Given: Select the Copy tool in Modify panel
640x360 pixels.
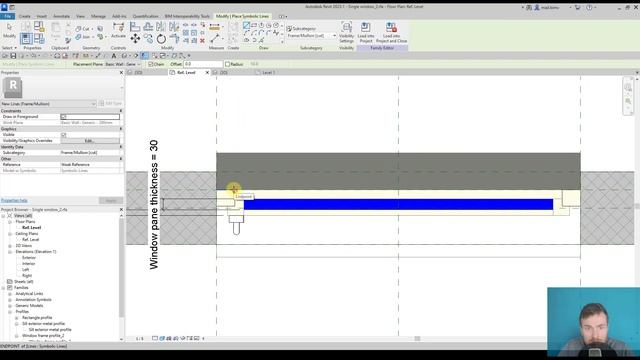Looking at the screenshot, I should [x=148, y=38].
